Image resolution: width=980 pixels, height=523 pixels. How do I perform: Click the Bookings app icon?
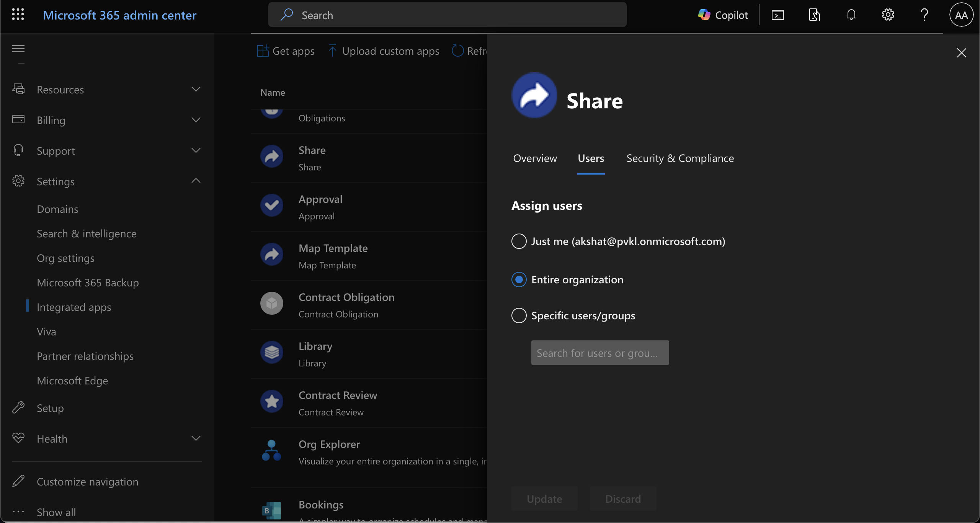(x=272, y=511)
